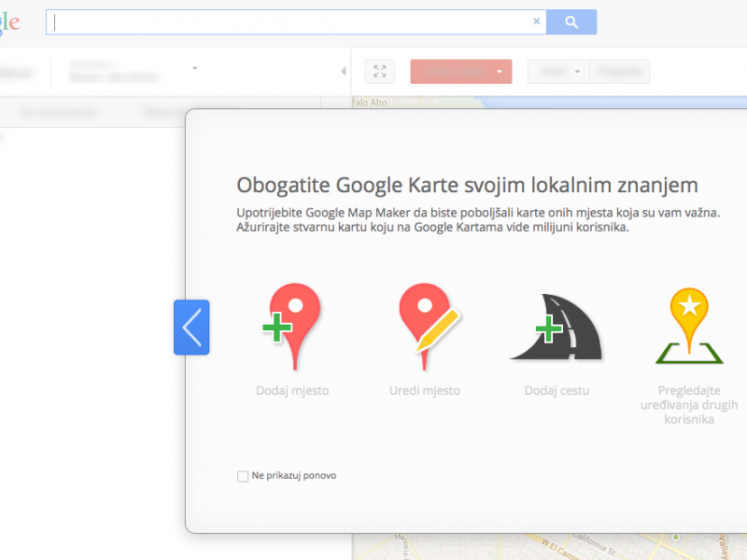Click the search magnifier button
The width and height of the screenshot is (747, 560).
click(571, 21)
